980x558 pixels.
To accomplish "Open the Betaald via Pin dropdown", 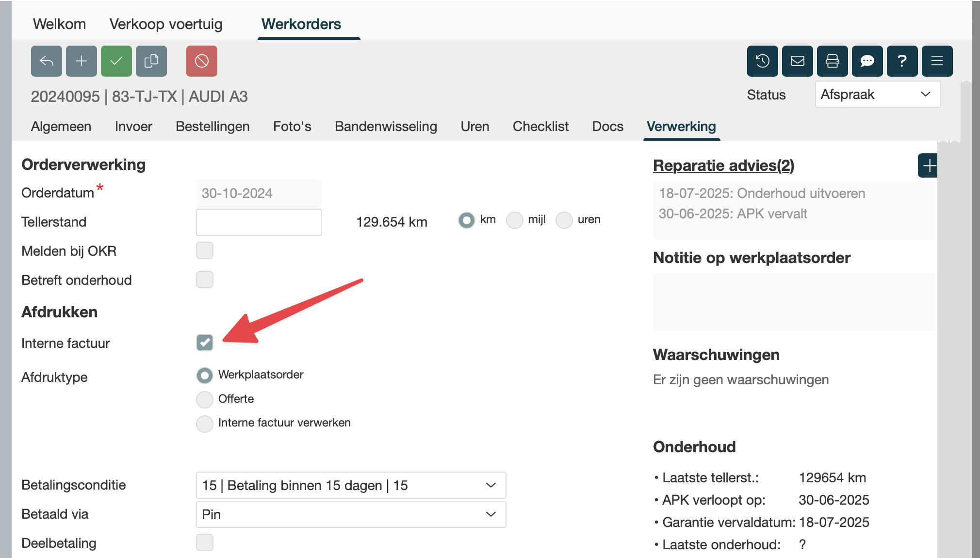I will click(351, 514).
